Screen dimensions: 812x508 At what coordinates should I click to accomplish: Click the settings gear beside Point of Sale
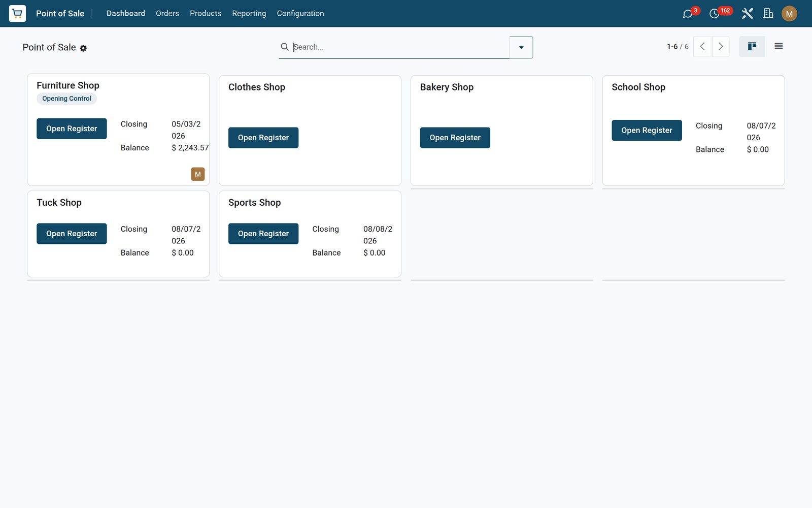(83, 48)
